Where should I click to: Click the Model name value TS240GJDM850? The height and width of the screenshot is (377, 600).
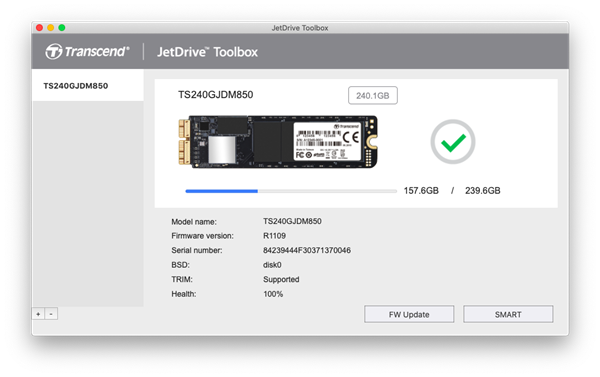292,221
